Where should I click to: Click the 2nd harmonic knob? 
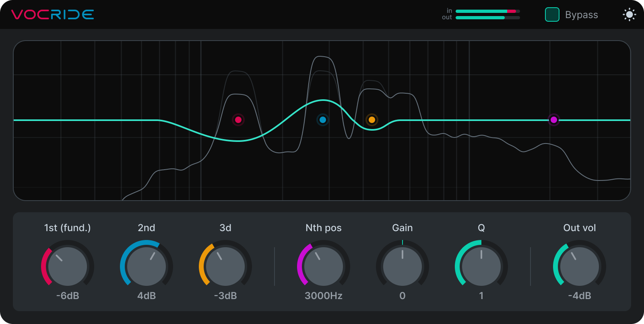coord(147,266)
